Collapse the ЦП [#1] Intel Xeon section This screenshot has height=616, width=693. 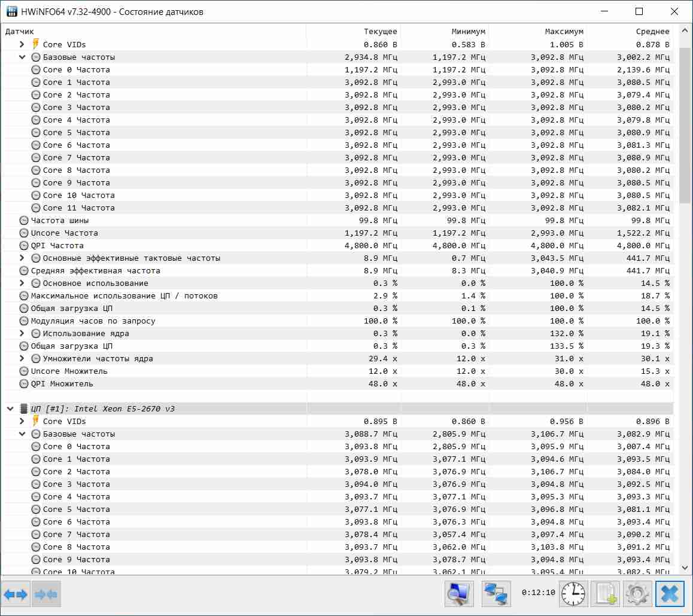(10, 409)
